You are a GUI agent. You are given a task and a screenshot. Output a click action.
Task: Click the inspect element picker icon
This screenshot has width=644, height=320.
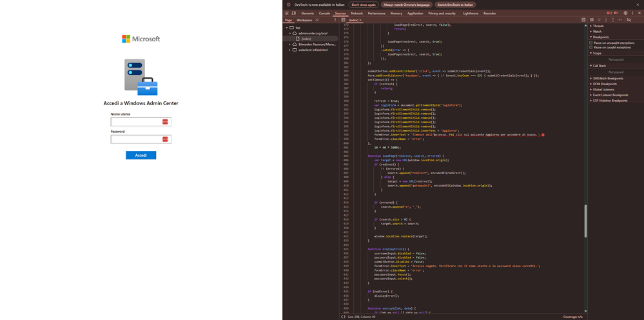pos(287,13)
